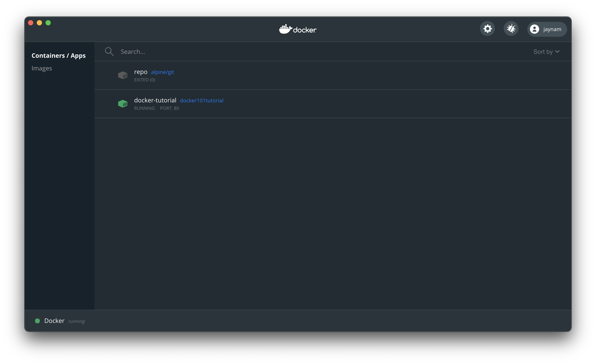This screenshot has height=364, width=596.
Task: Click the user avatar icon
Action: 534,29
